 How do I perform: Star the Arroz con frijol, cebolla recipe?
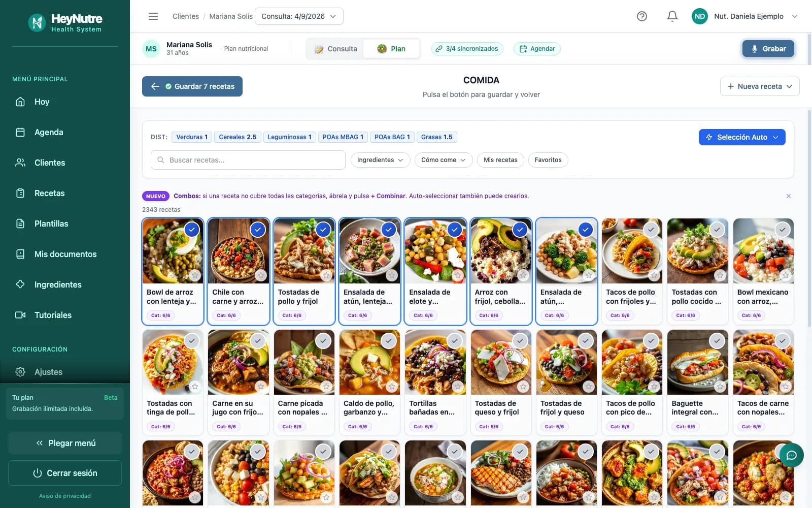523,275
